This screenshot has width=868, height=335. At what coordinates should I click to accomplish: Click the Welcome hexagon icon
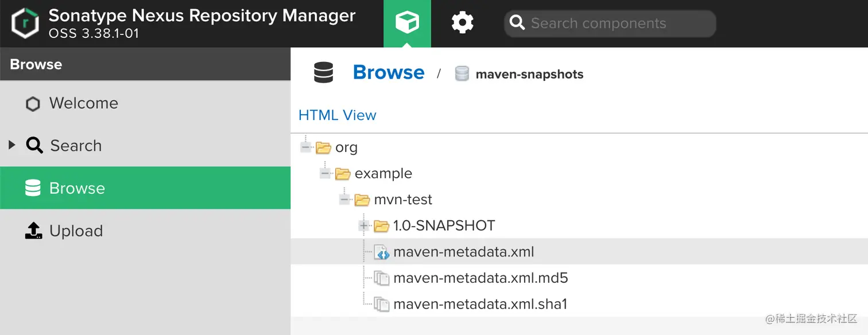[33, 104]
